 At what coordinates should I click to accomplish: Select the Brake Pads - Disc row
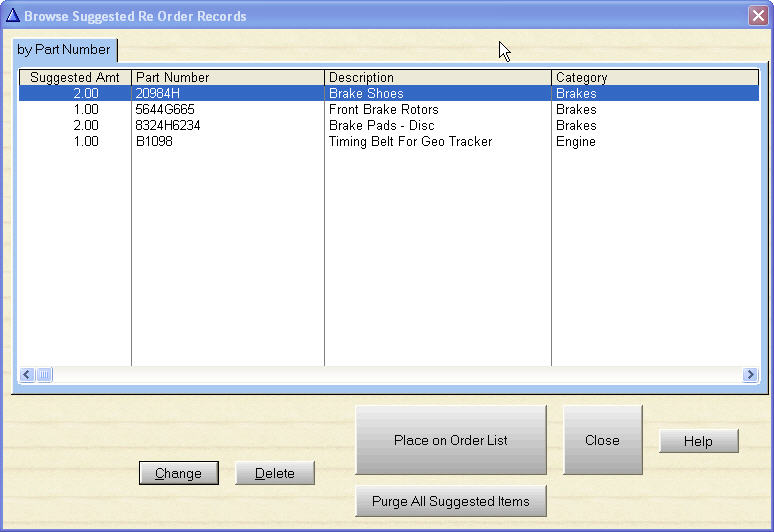pyautogui.click(x=381, y=126)
